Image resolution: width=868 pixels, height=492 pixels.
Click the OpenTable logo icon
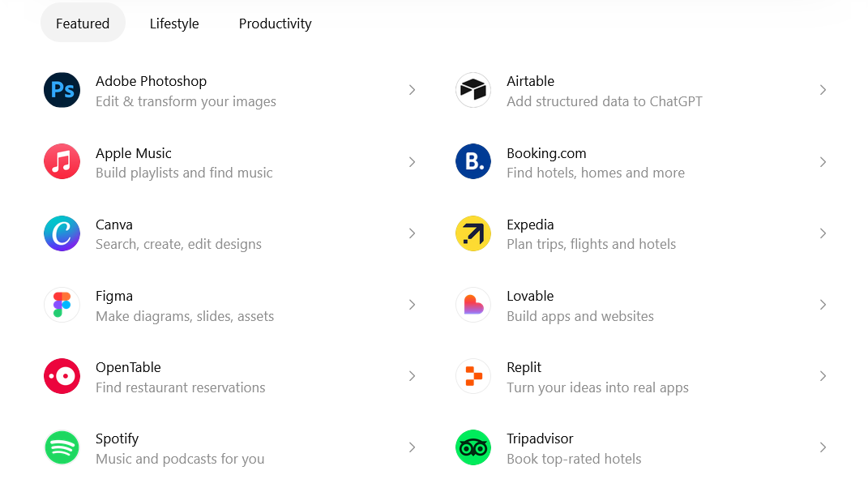tap(62, 376)
